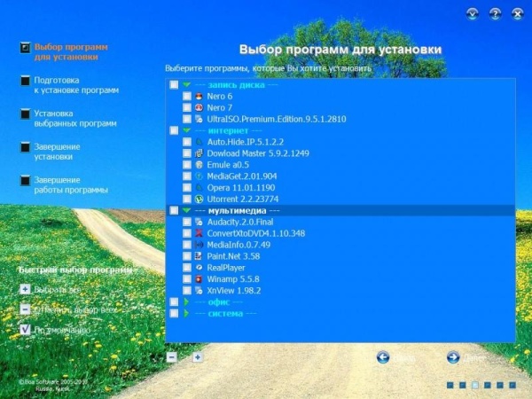
Task: Click the Отменить выбор всех link
Action: click(75, 309)
